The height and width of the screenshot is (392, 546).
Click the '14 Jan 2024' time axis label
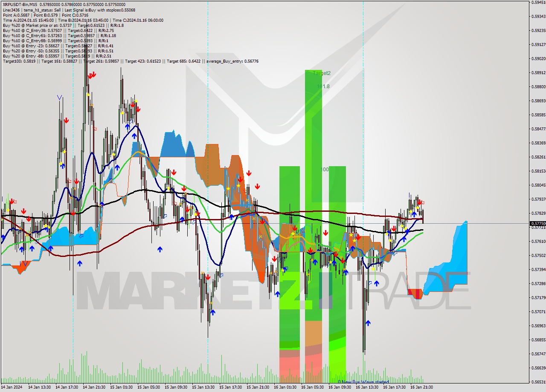(12, 387)
